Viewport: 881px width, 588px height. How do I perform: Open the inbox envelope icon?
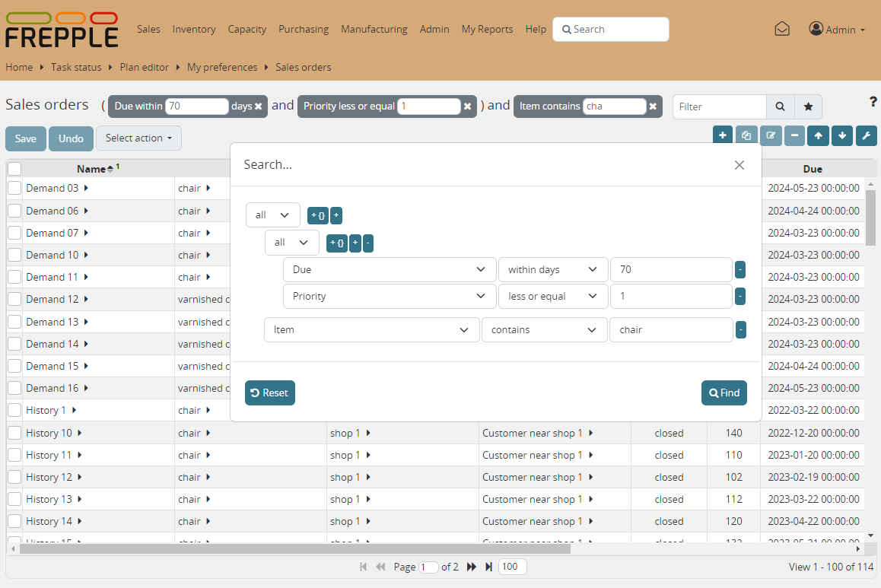coord(782,28)
